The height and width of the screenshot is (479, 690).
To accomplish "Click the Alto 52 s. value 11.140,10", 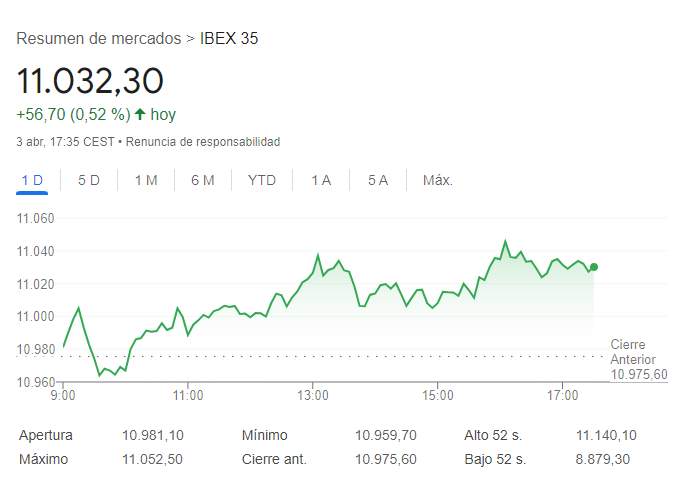I will click(x=606, y=435).
